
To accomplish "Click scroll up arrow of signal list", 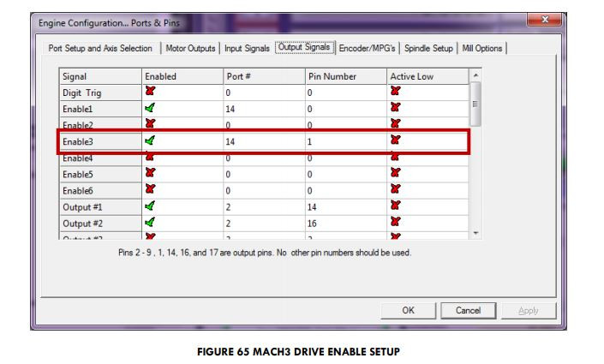I will click(x=475, y=75).
